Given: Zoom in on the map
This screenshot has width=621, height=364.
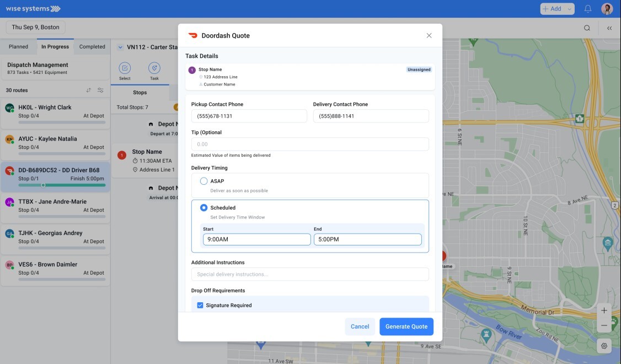Looking at the screenshot, I should 604,311.
